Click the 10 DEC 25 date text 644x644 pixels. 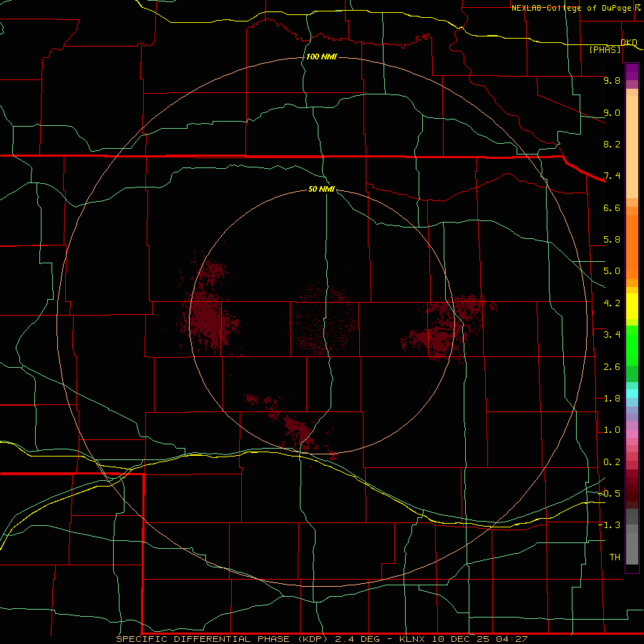[460, 639]
